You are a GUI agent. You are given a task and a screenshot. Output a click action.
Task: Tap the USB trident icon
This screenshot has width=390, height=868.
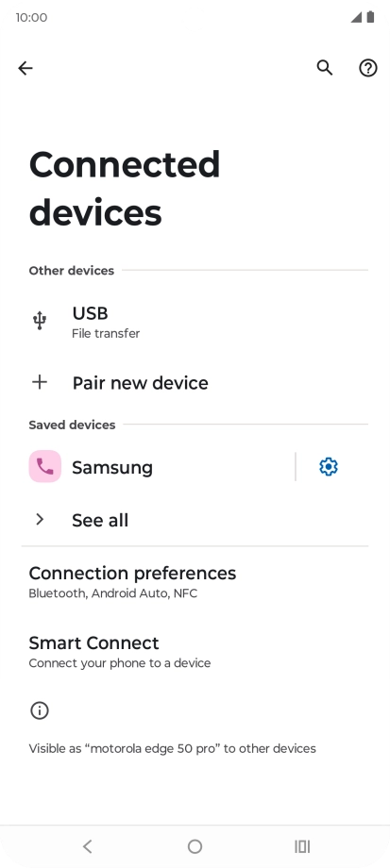click(40, 321)
